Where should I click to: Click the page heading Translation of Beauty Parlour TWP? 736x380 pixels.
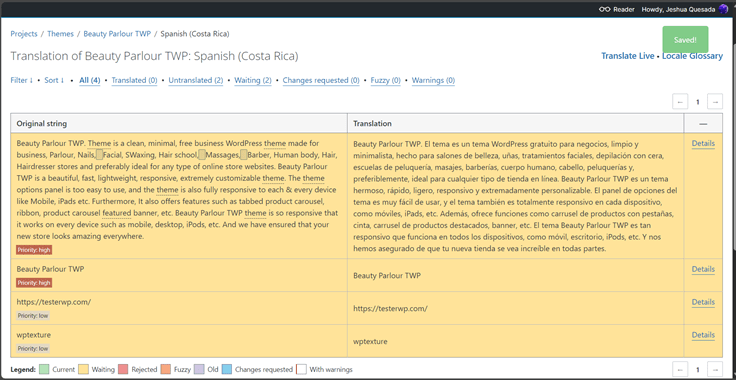point(154,56)
